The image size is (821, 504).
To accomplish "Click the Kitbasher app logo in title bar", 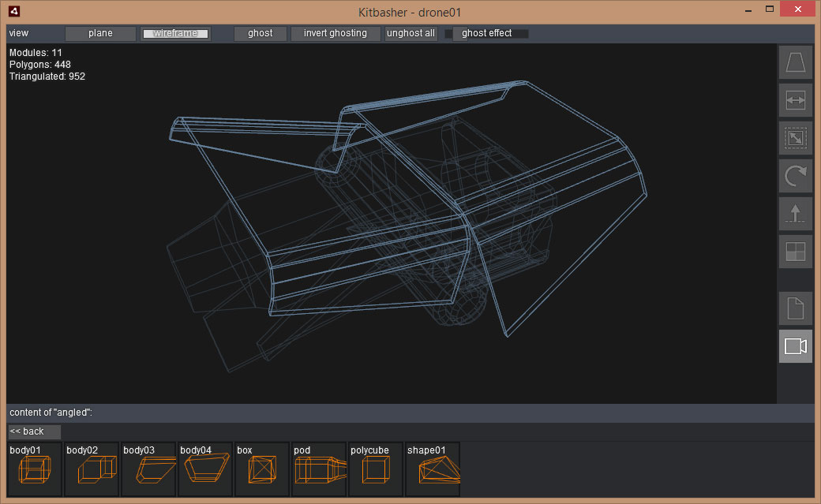I will (x=14, y=11).
